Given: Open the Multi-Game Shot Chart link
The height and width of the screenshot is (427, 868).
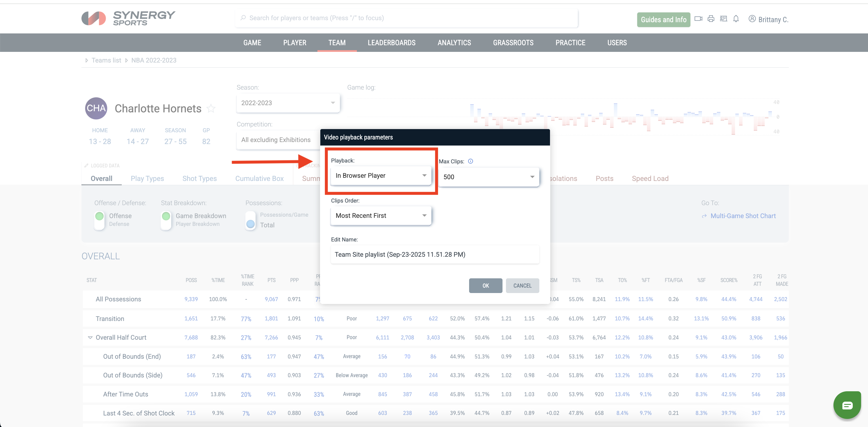Looking at the screenshot, I should pyautogui.click(x=743, y=216).
